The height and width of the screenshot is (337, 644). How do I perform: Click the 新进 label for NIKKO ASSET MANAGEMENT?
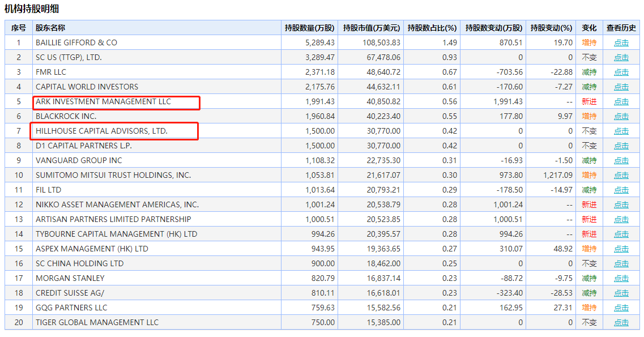(589, 205)
